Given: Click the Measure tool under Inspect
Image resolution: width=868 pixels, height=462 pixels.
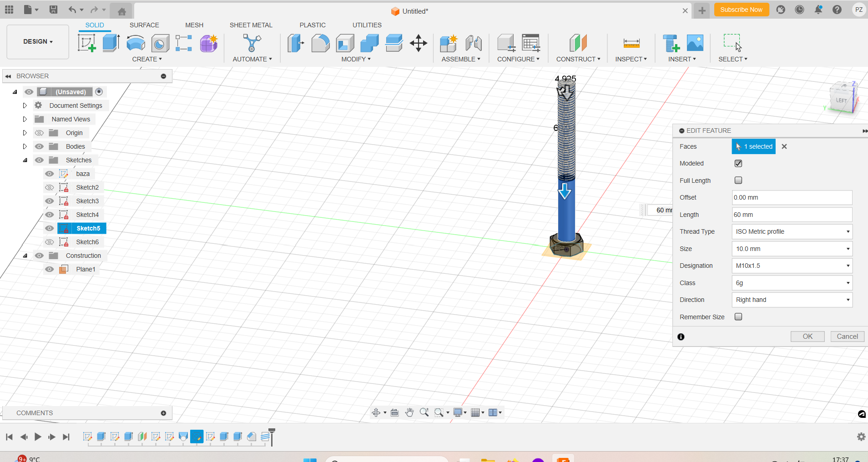Looking at the screenshot, I should click(x=631, y=43).
